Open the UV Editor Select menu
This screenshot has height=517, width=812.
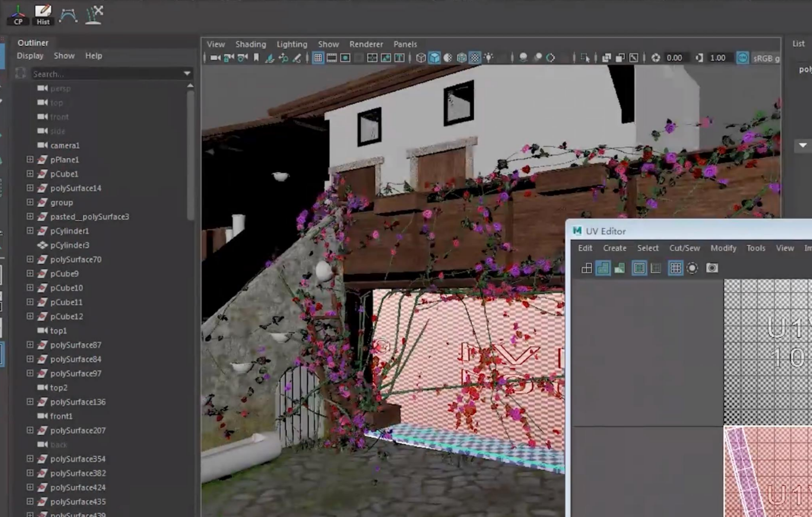click(x=648, y=248)
